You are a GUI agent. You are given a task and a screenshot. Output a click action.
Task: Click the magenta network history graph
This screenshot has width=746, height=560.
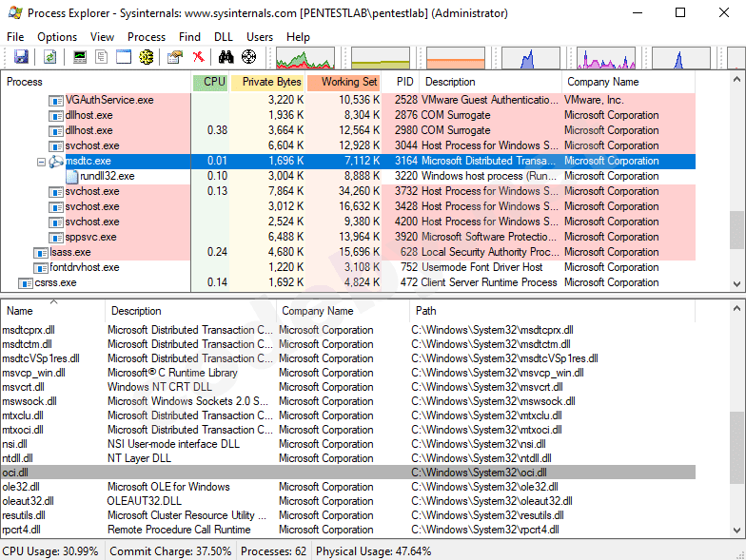[606, 58]
